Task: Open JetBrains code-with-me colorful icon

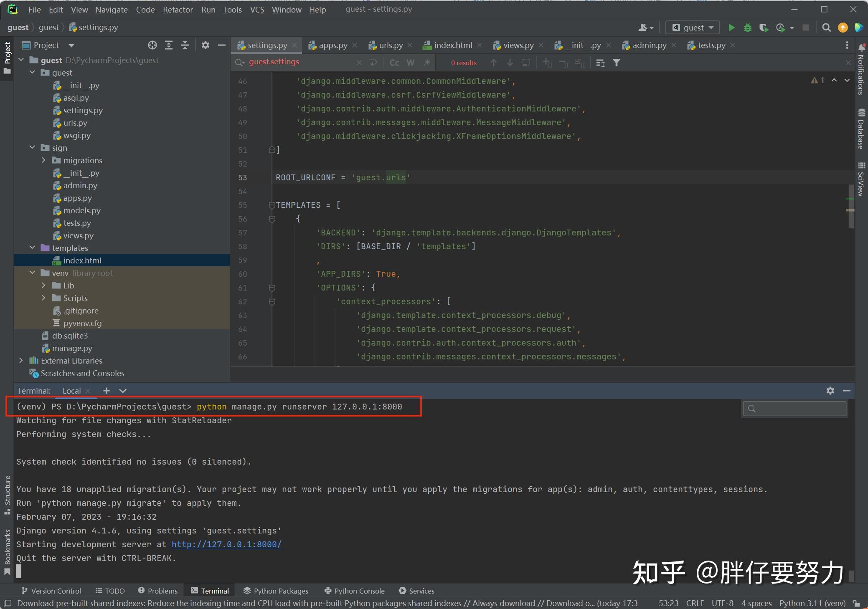Action: pyautogui.click(x=859, y=28)
